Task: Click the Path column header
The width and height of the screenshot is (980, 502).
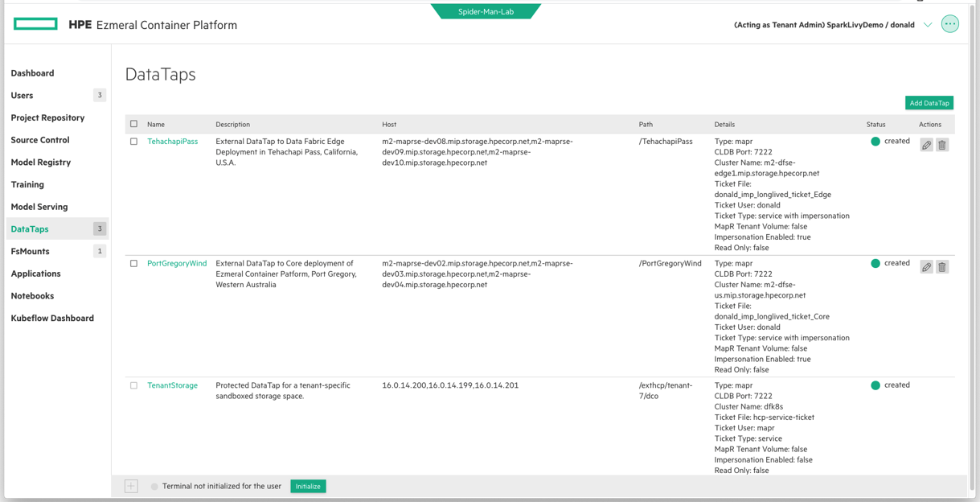Action: click(x=646, y=125)
